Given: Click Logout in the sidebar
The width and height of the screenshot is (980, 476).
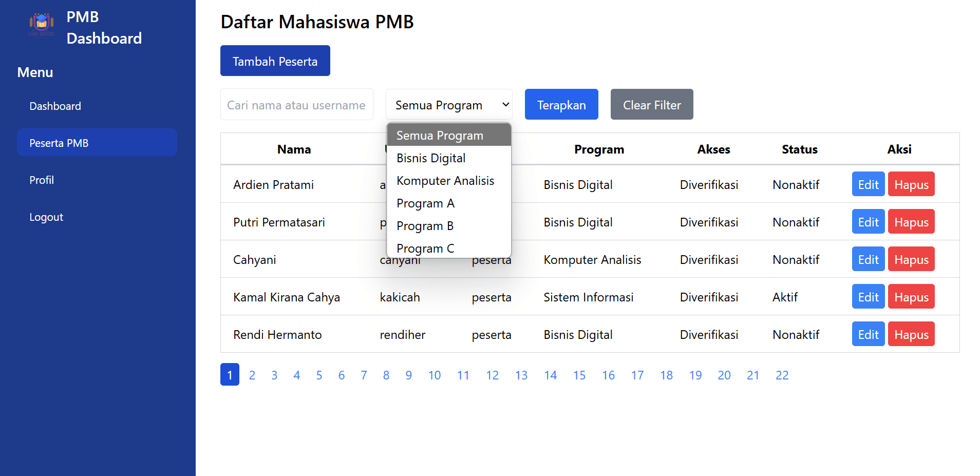Looking at the screenshot, I should click(46, 217).
